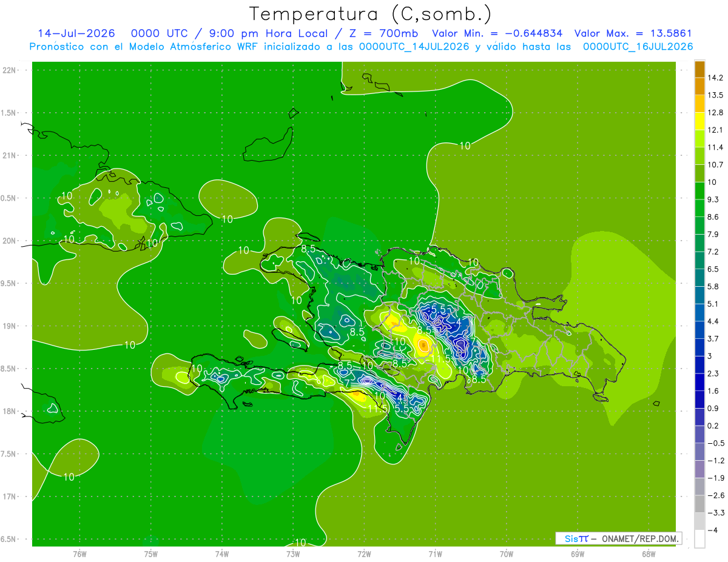Click the "21N" latitude axis label
Image resolution: width=728 pixels, height=562 pixels.
click(x=9, y=155)
